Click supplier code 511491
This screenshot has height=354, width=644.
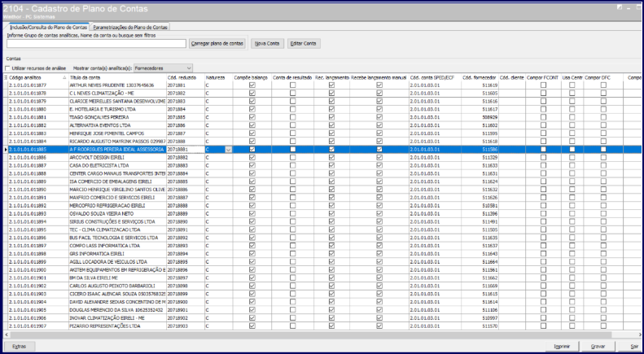tap(480, 222)
